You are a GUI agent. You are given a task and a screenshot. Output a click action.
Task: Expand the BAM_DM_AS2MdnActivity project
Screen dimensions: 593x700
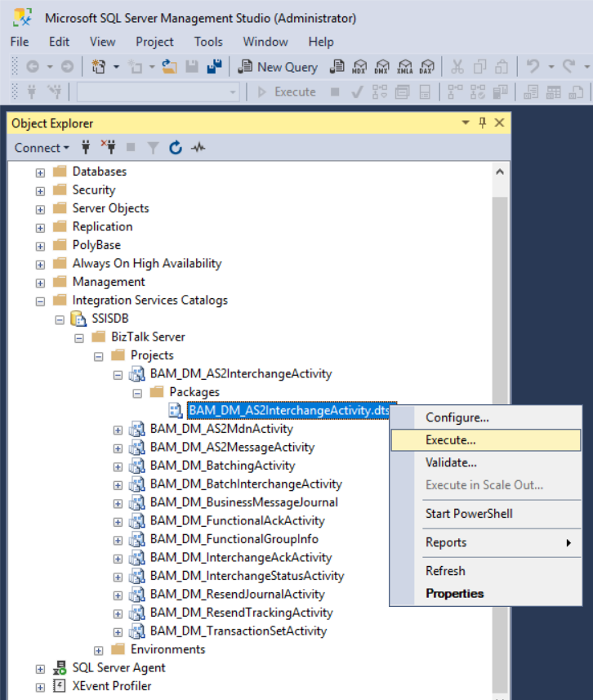coord(118,430)
